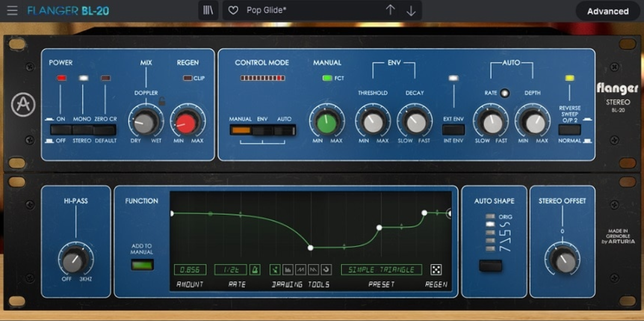Image resolution: width=644 pixels, height=321 pixels.
Task: Set Control Mode switch to Env
Action: tap(262, 130)
